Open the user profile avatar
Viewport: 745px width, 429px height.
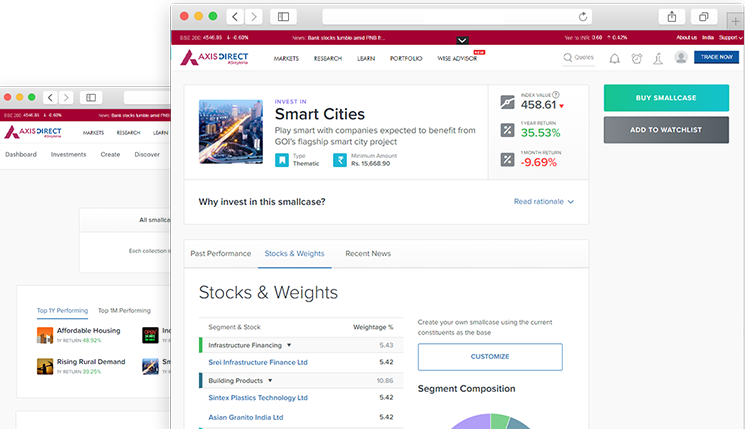[x=681, y=57]
